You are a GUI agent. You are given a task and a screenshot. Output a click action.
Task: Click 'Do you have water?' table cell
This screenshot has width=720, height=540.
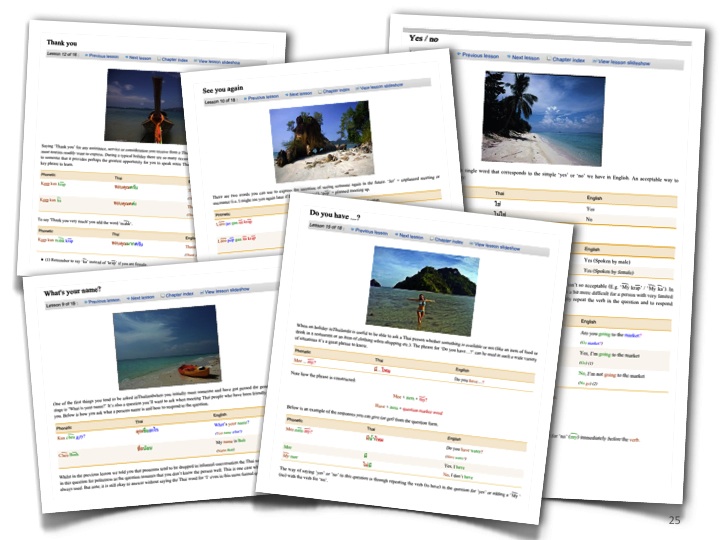[x=464, y=450]
